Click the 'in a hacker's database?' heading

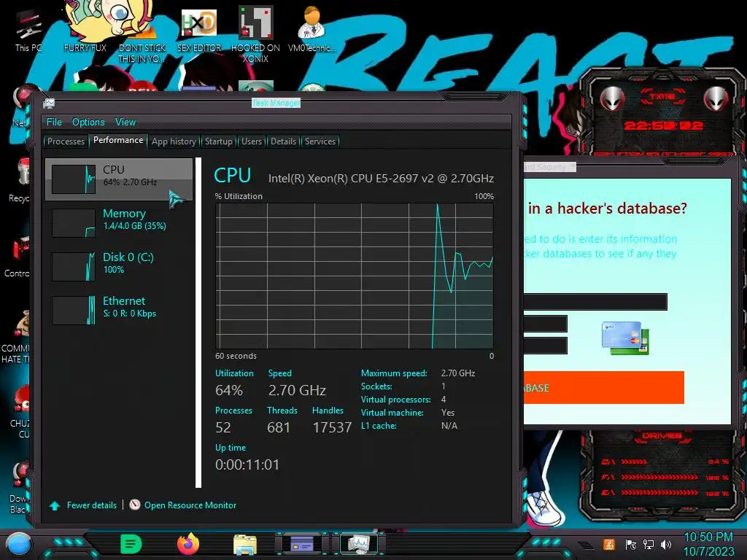click(x=608, y=209)
